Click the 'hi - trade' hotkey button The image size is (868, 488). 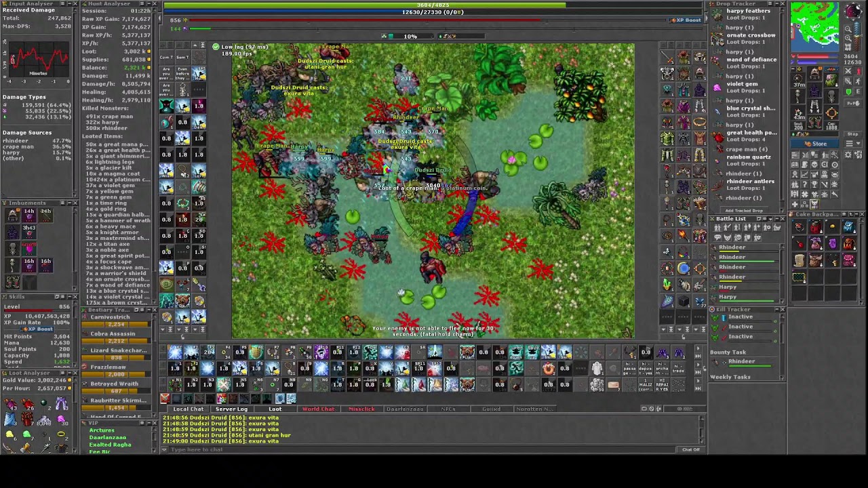678,368
